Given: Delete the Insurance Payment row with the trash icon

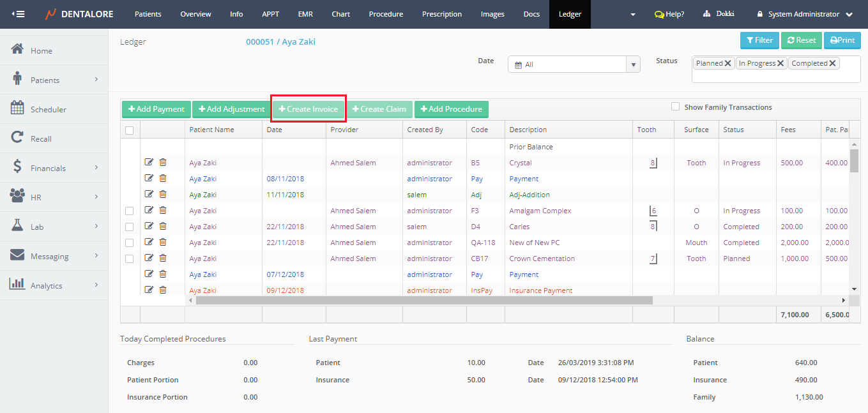Looking at the screenshot, I should click(163, 290).
